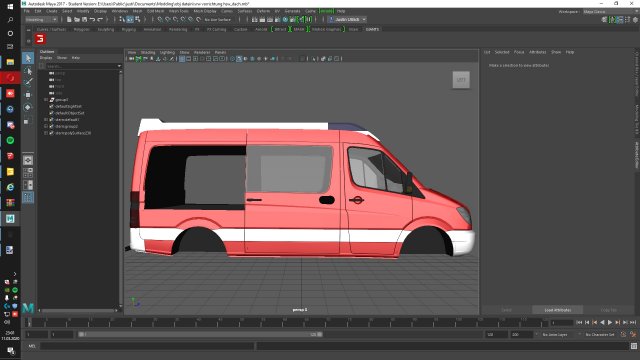Viewport: 640px width, 360px height.
Task: Click the viewport select camera icon
Action: 131,59
